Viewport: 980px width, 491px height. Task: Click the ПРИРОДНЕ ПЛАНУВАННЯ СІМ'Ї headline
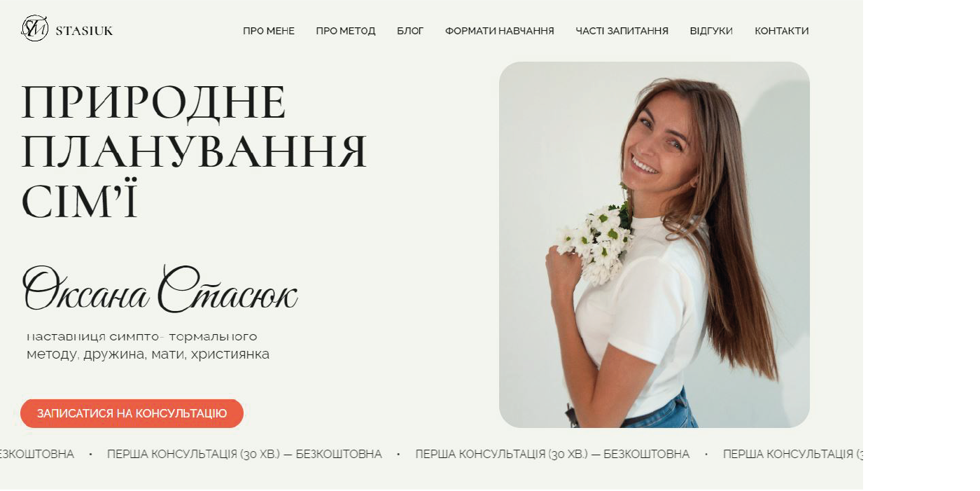(194, 151)
